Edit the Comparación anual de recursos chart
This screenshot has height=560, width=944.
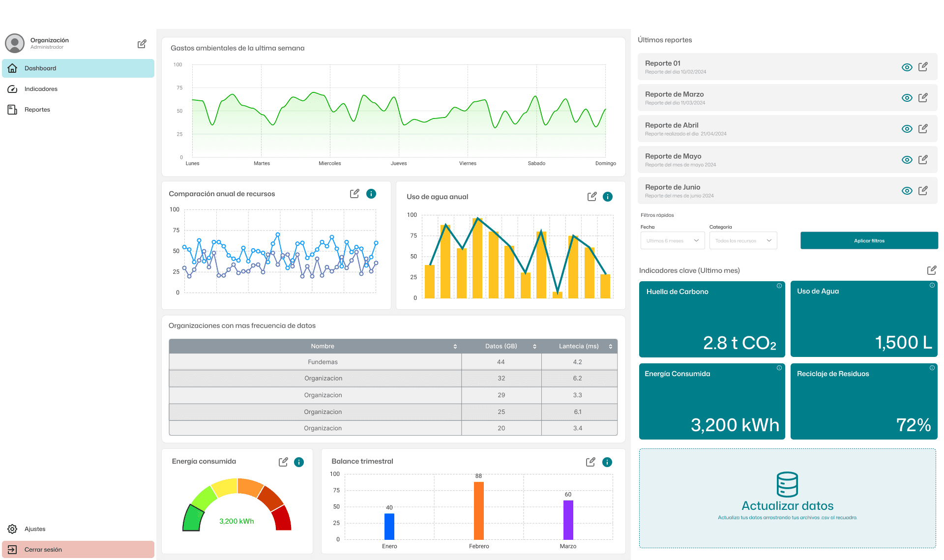click(354, 194)
